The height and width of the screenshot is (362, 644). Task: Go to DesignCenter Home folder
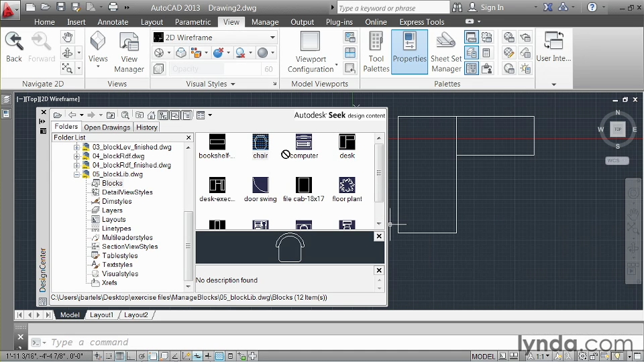point(151,115)
